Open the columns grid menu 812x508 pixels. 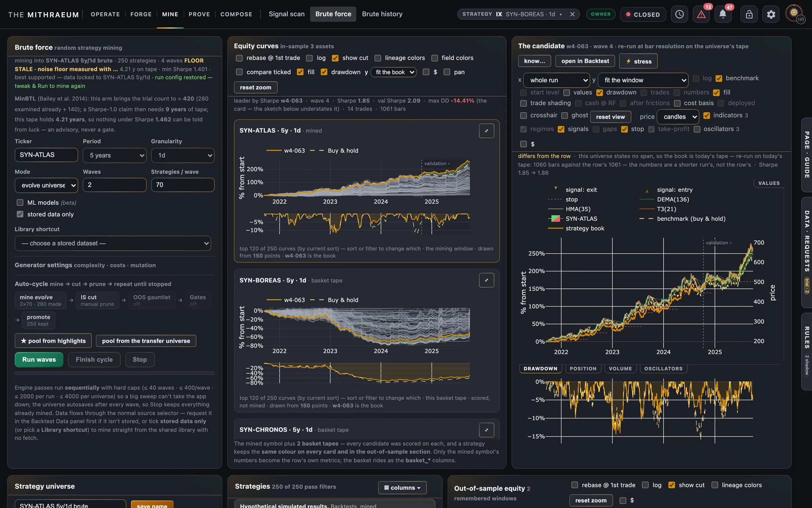[402, 488]
